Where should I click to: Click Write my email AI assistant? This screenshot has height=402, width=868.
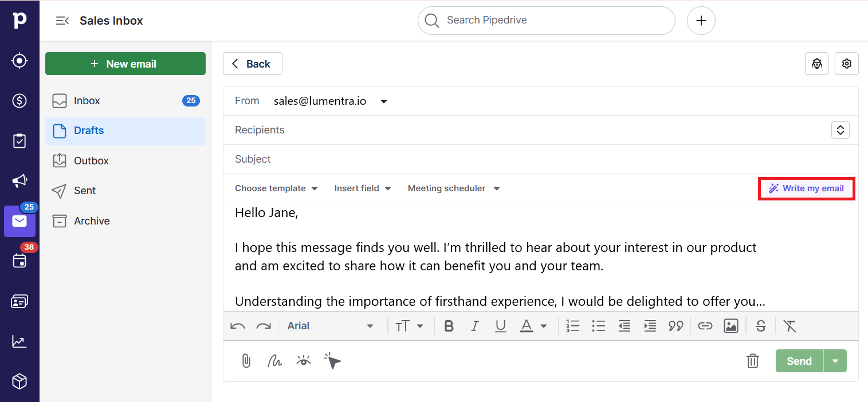(x=806, y=188)
